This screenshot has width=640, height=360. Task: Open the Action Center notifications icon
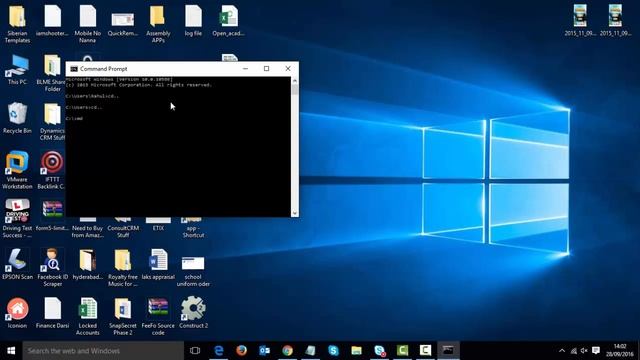point(596,351)
